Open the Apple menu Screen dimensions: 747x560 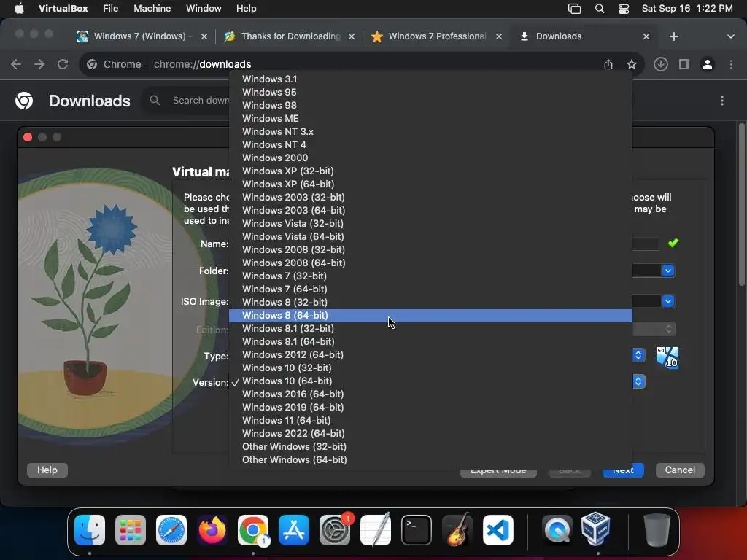(x=19, y=8)
